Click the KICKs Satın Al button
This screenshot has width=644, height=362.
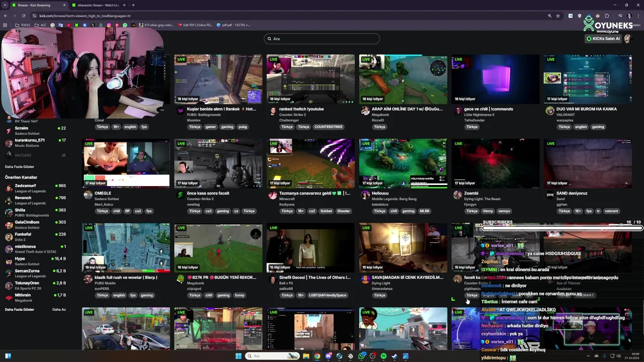coord(603,39)
